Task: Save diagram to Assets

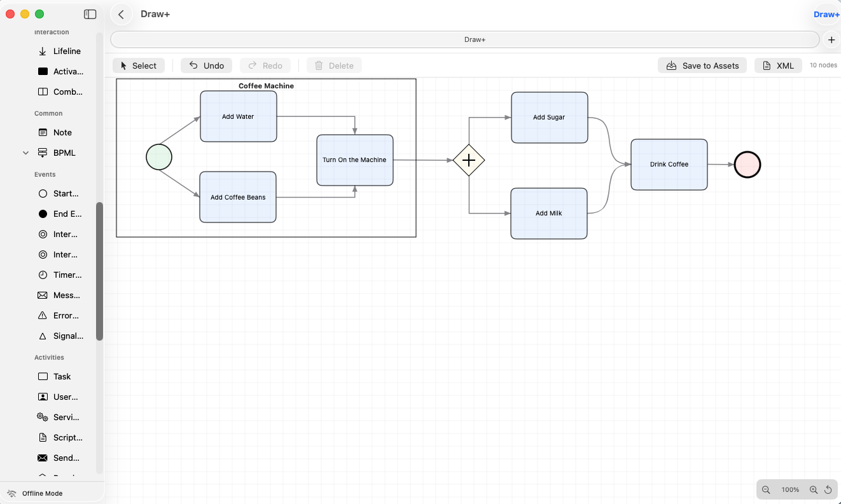Action: point(702,65)
